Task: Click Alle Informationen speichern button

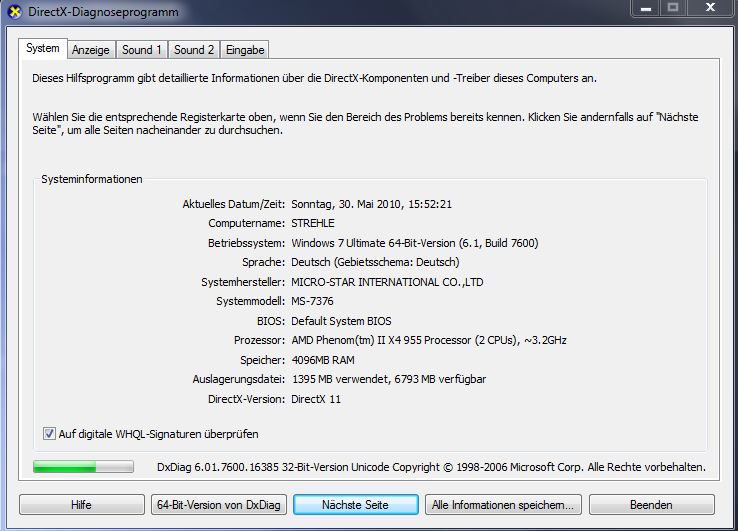Action: click(x=503, y=505)
